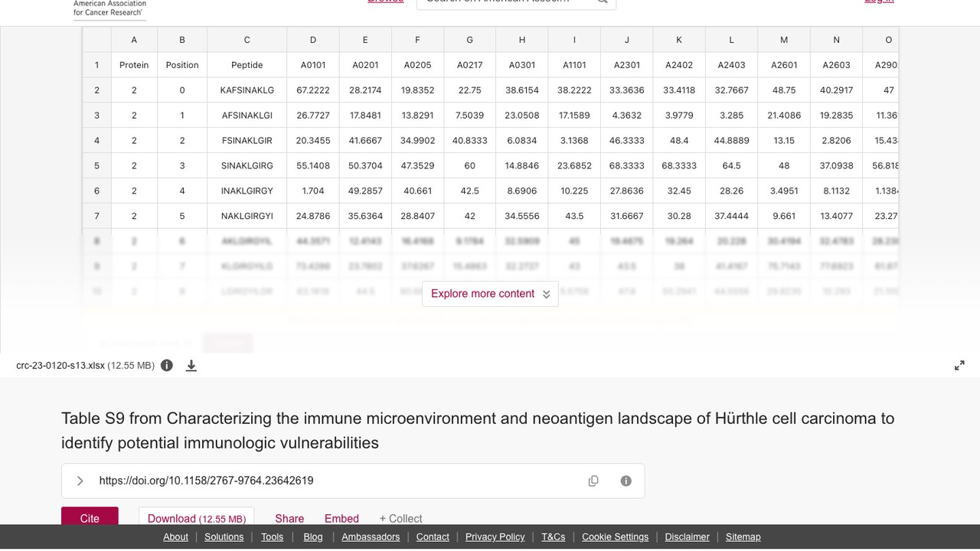Open the T&Cs footer link
This screenshot has height=551, width=980.
tap(554, 537)
